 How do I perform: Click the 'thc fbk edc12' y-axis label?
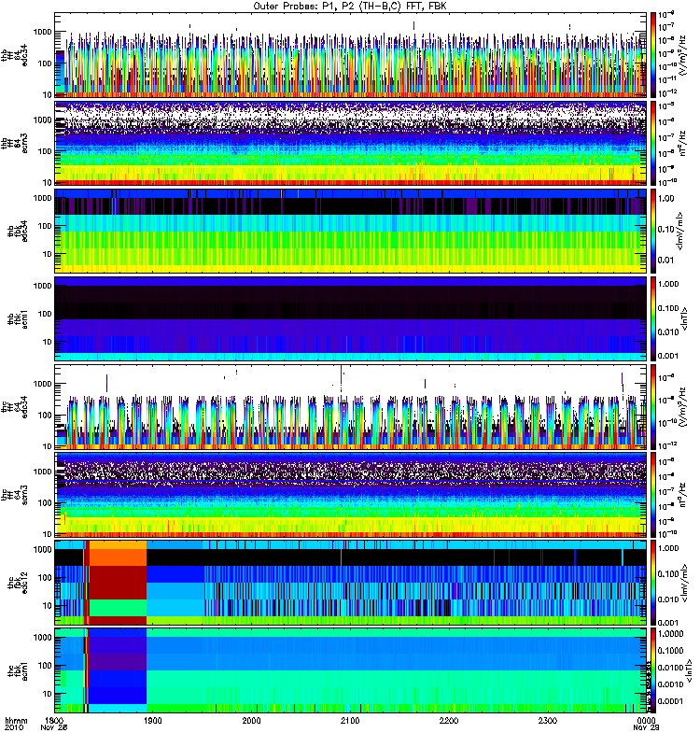tap(16, 583)
